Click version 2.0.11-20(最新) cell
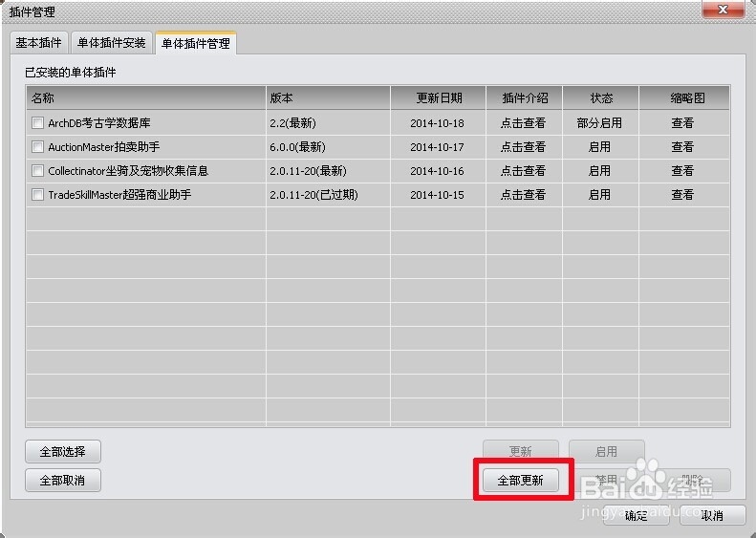 tap(308, 171)
